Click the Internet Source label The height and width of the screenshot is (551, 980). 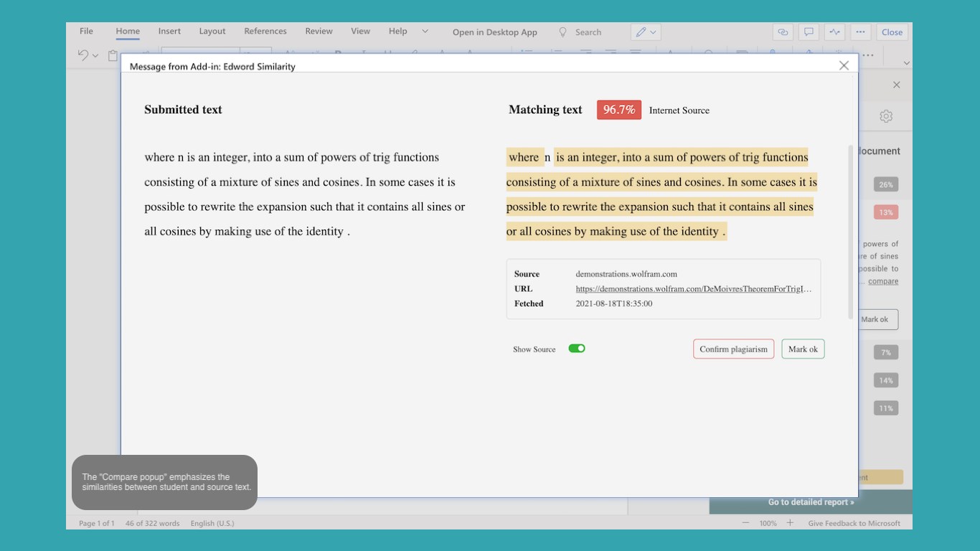coord(679,110)
